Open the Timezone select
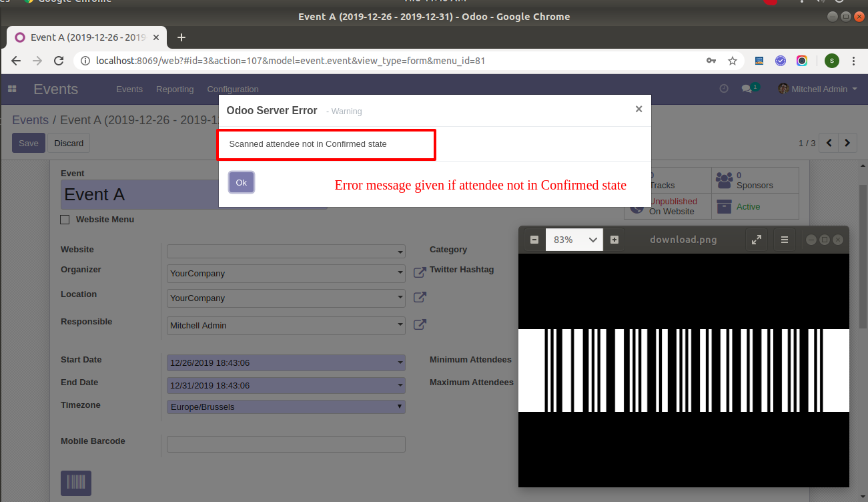 286,407
